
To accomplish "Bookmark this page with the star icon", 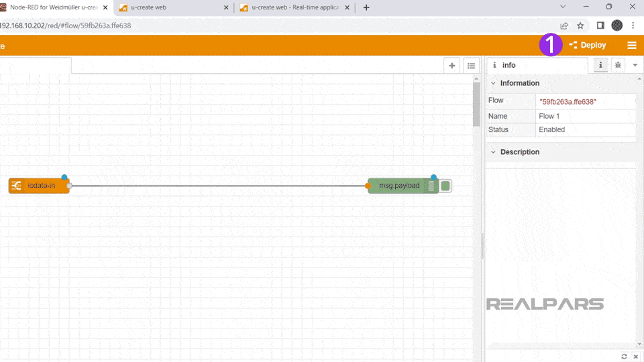I will pyautogui.click(x=580, y=25).
